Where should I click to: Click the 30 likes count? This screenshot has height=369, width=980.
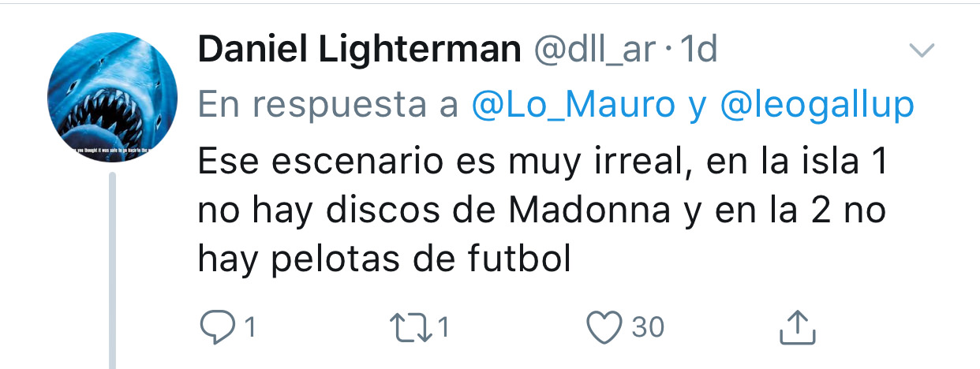(648, 327)
